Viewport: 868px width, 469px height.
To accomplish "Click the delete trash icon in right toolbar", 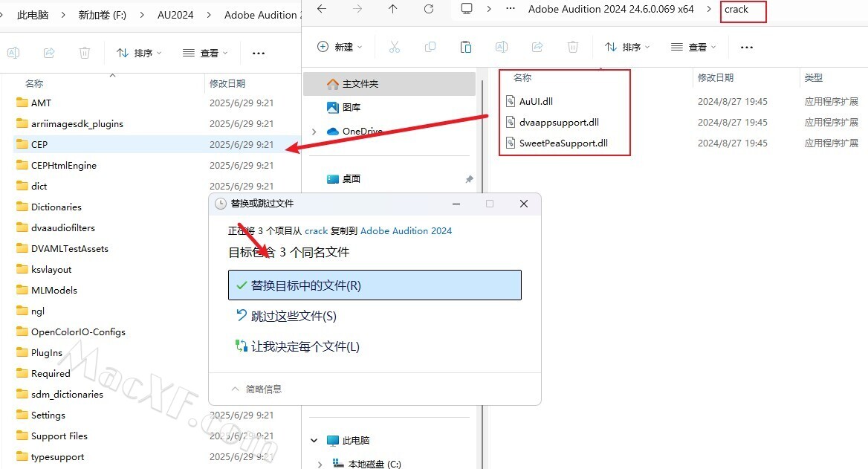I will pyautogui.click(x=573, y=47).
